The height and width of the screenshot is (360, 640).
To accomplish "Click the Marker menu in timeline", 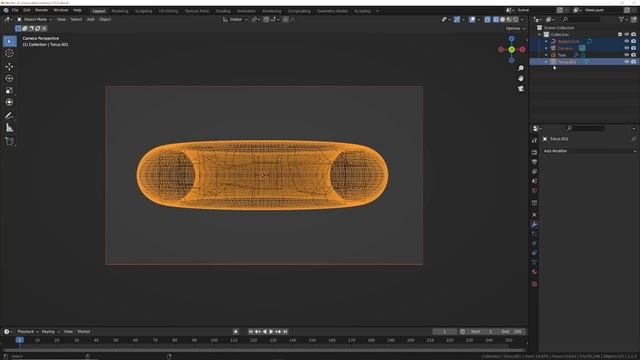I will pyautogui.click(x=84, y=332).
